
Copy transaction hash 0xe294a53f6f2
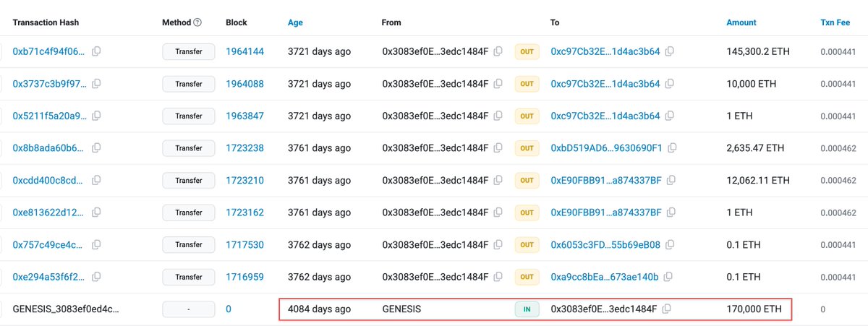point(96,277)
